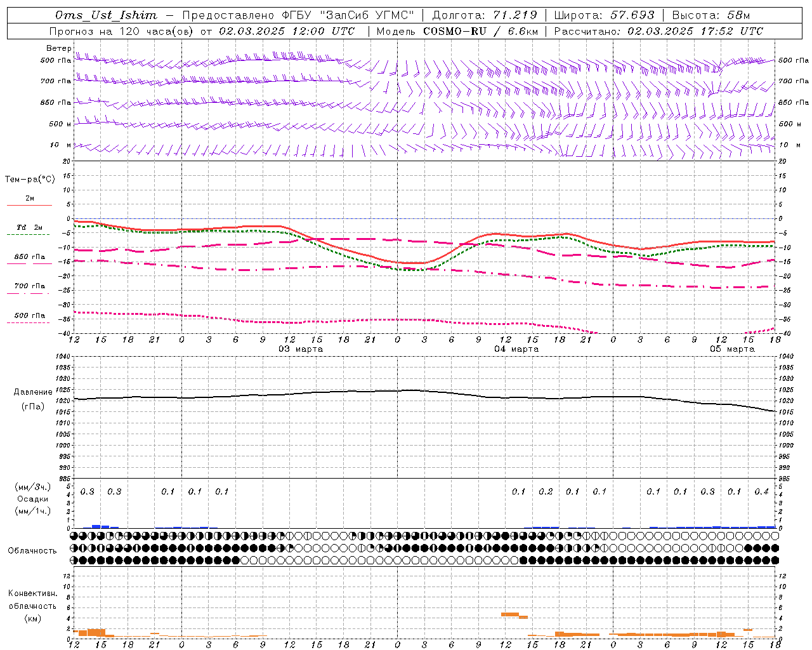812x650 pixels.
Task: Click the dash-dot legend line under temperature "700 гПа"
Action: coord(29,293)
